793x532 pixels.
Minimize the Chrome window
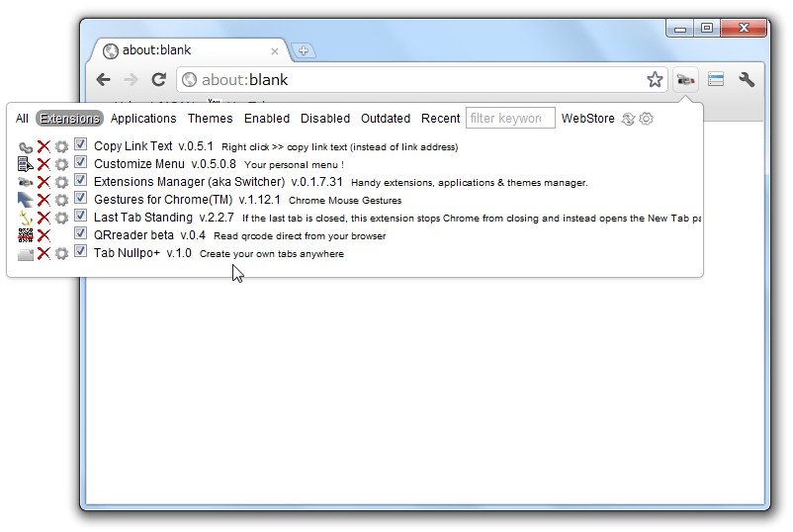(680, 29)
